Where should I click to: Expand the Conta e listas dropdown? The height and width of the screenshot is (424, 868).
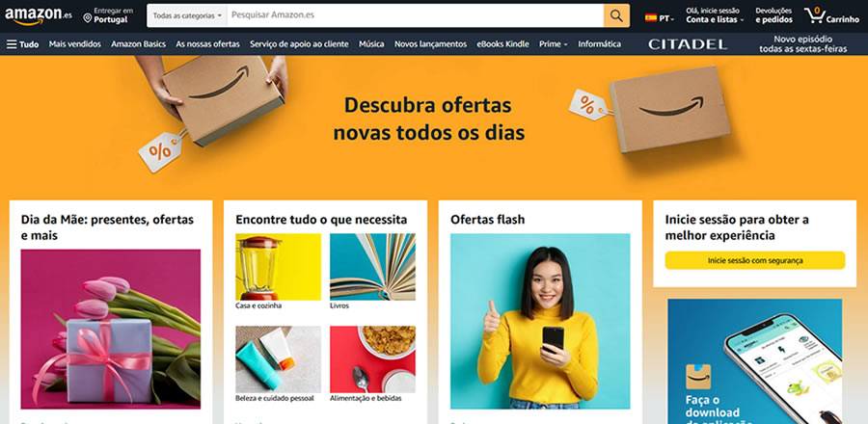point(715,15)
